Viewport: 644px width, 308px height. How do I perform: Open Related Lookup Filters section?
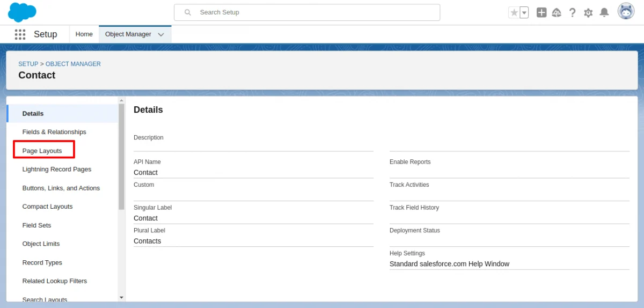point(55,281)
